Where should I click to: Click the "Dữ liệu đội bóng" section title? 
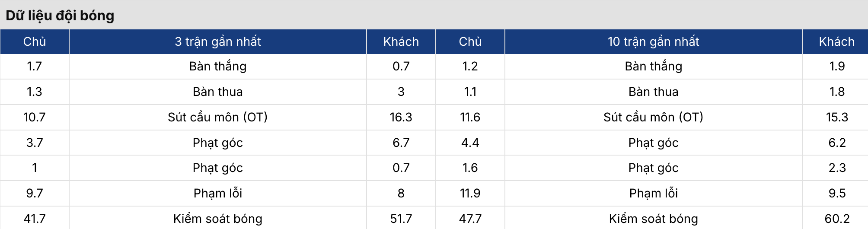(x=60, y=16)
